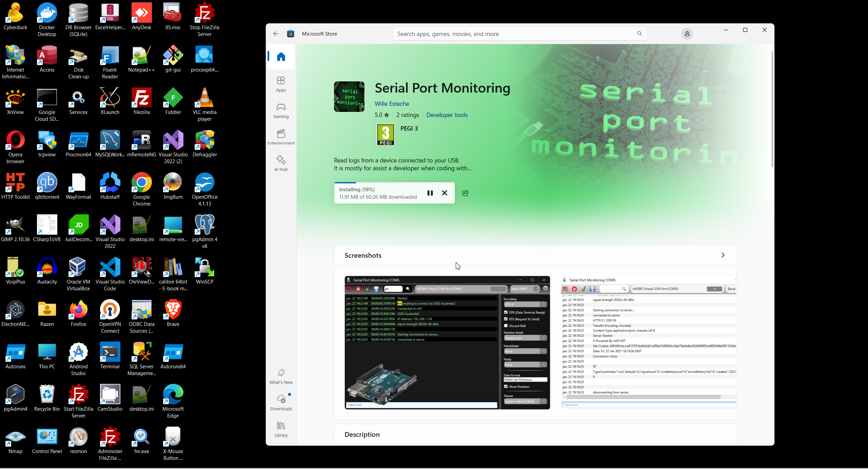868x469 pixels.
Task: Open the Downloads section in Store sidebar
Action: point(281,402)
